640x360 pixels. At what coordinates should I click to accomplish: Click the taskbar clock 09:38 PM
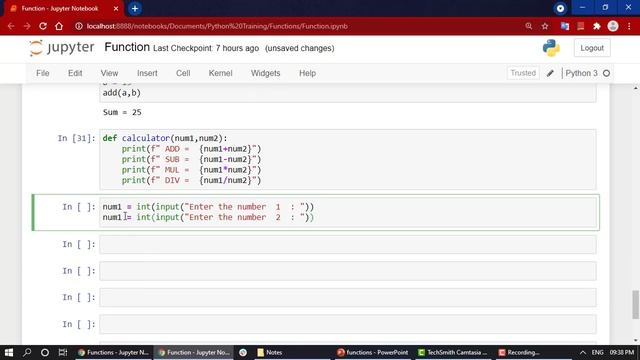(622, 353)
